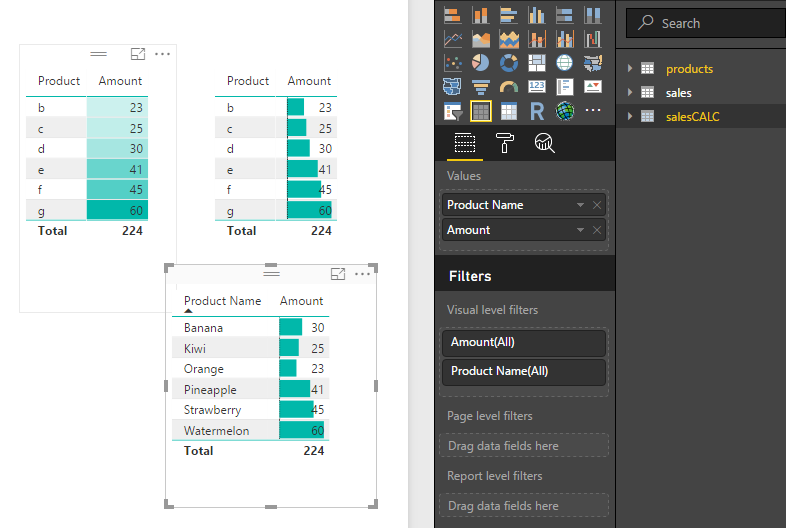Viewport: 786px width, 528px height.
Task: Open focus mode on the top-left table
Action: 138,54
